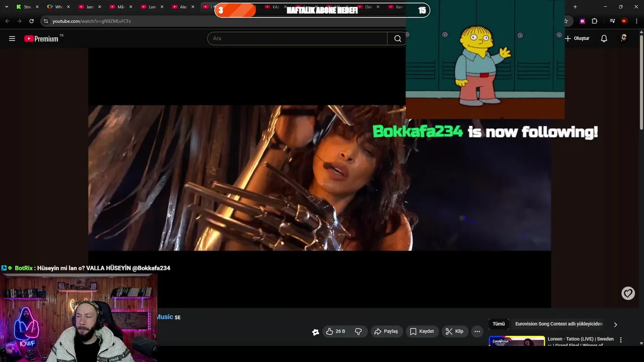
Task: View site information icon in address bar
Action: click(x=45, y=21)
